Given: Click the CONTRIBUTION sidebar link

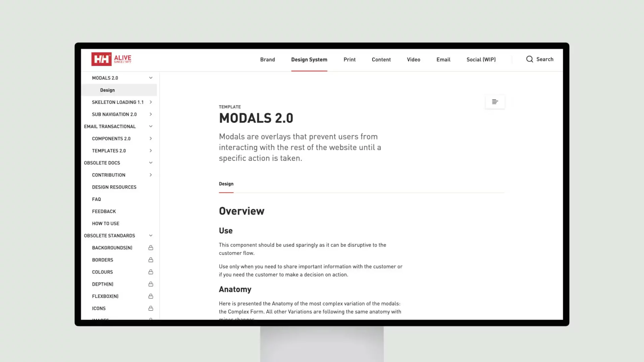Looking at the screenshot, I should 108,175.
